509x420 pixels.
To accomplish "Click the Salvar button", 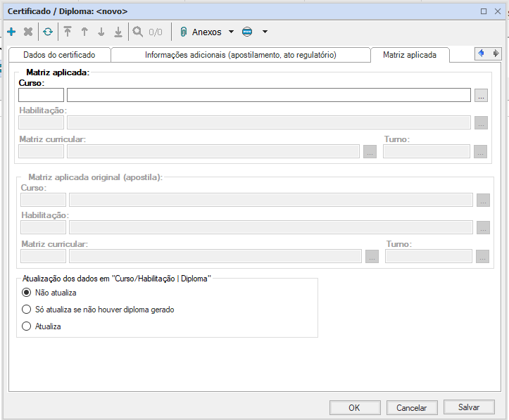I will tap(468, 407).
